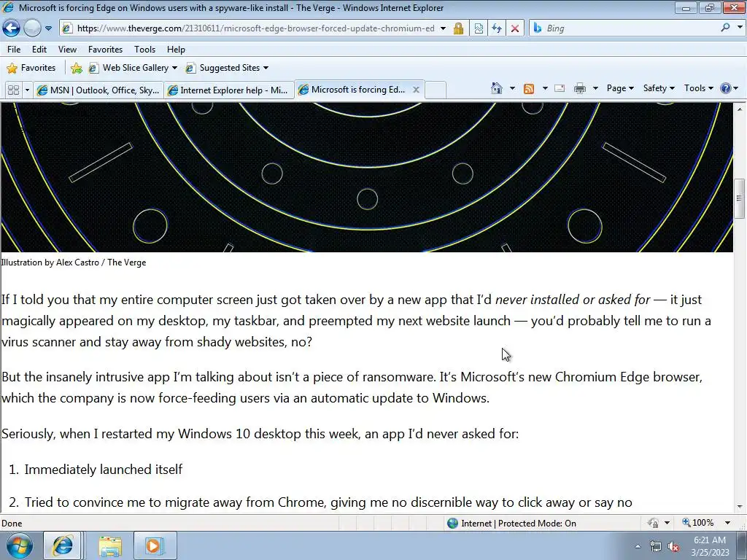Click the Home page icon
Viewport: 747px width, 560px height.
coord(496,88)
